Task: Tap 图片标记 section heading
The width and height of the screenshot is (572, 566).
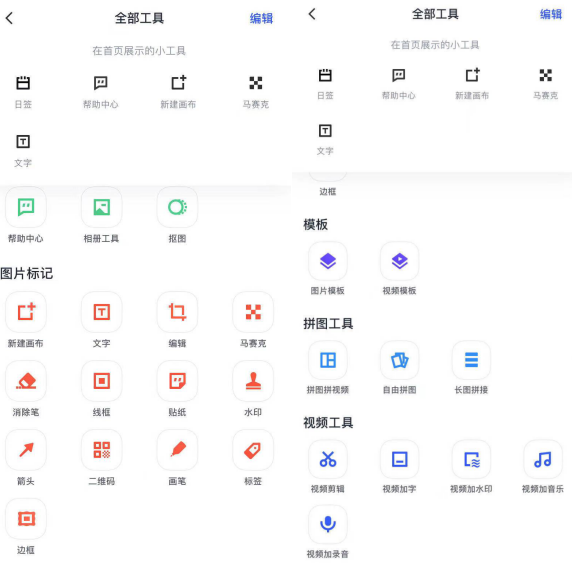Action: tap(27, 273)
